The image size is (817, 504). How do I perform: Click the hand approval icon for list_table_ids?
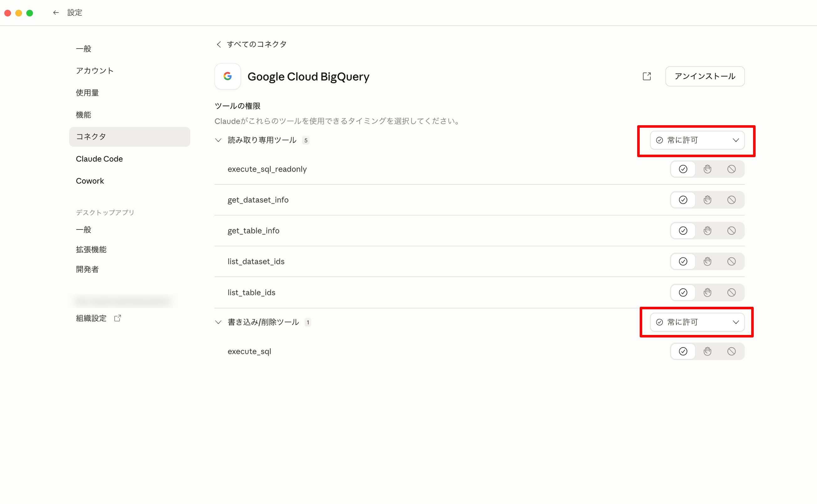(707, 292)
